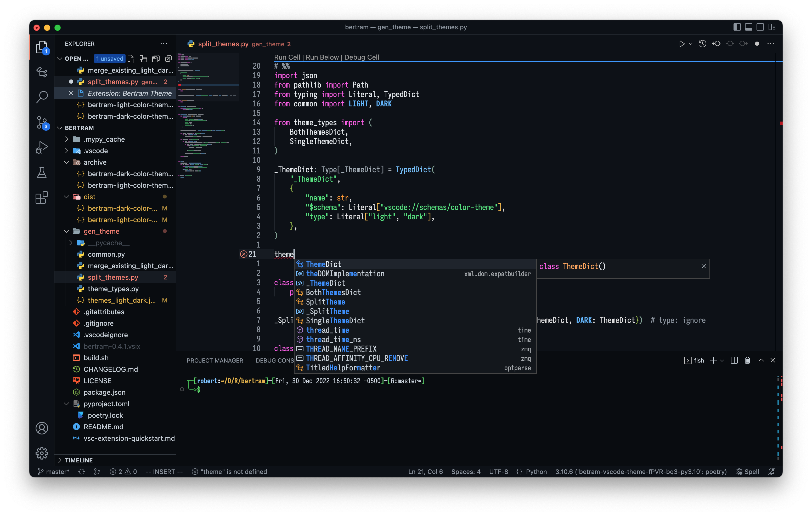The image size is (812, 516).
Task: Open the Testing flask view
Action: point(42,173)
